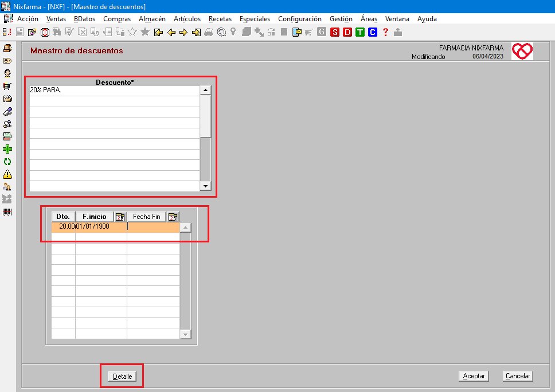Open the Áreas menu
Image resolution: width=555 pixels, height=392 pixels.
369,19
